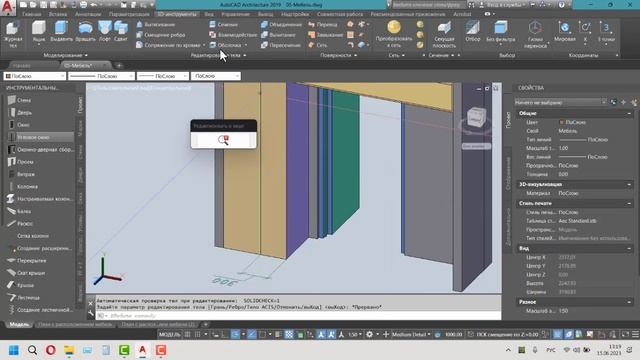640x360 pixels.
Task: Select the Сдвиг sweep tool
Action: (121, 31)
